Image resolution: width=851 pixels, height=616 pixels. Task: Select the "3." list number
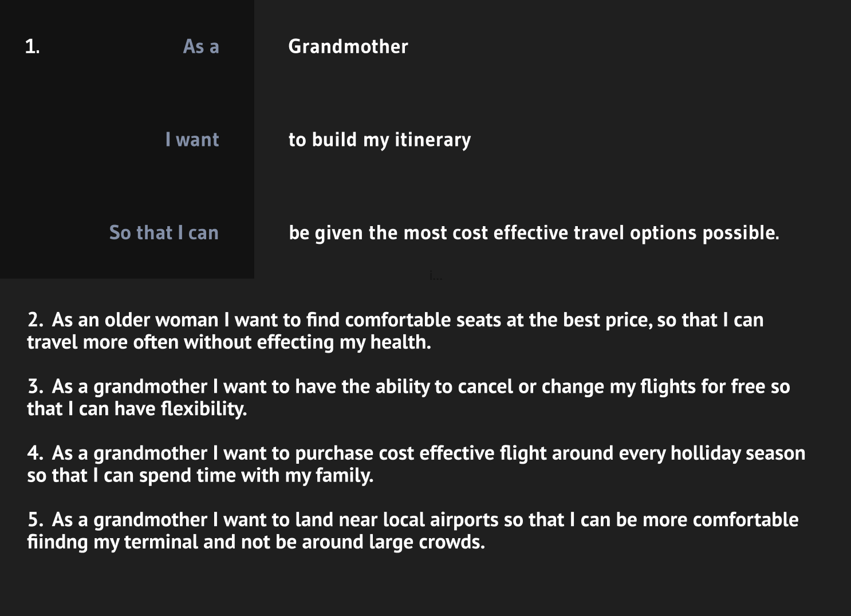pyautogui.click(x=36, y=386)
